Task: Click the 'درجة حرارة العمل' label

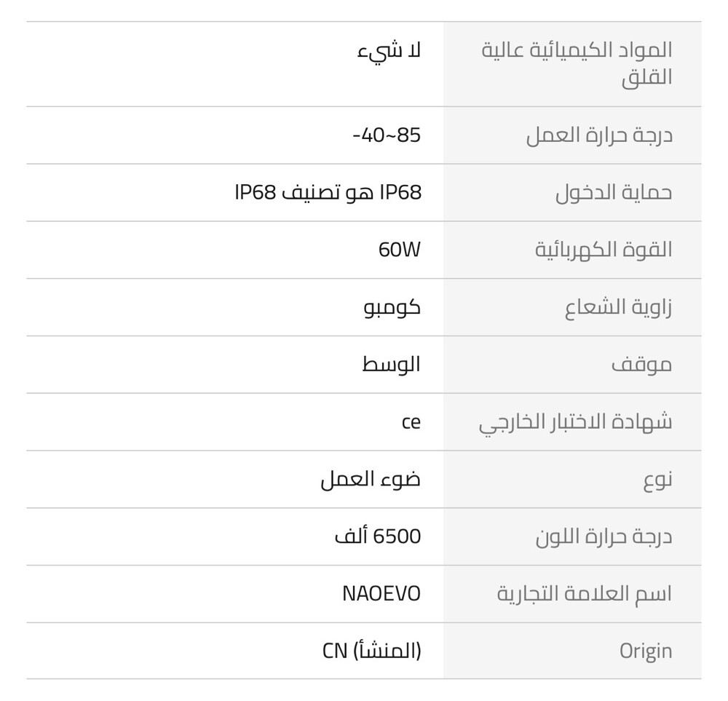Action: [x=599, y=135]
